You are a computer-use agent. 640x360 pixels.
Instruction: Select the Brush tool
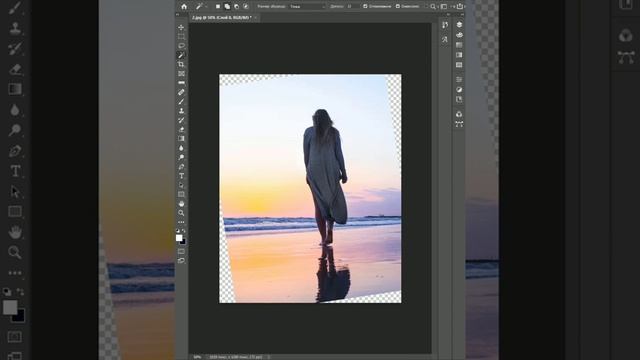(x=181, y=102)
